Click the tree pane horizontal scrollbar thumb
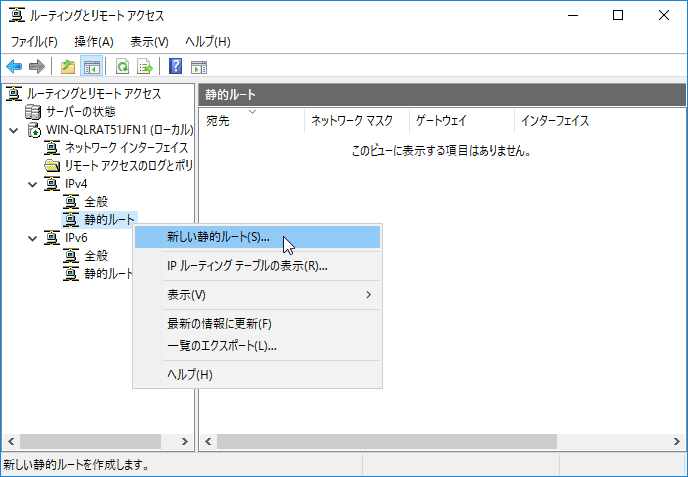 point(90,441)
